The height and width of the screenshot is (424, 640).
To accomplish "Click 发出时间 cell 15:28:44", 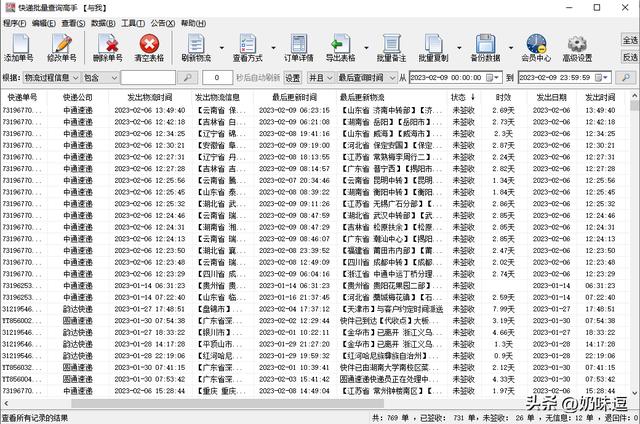I will coord(600,391).
